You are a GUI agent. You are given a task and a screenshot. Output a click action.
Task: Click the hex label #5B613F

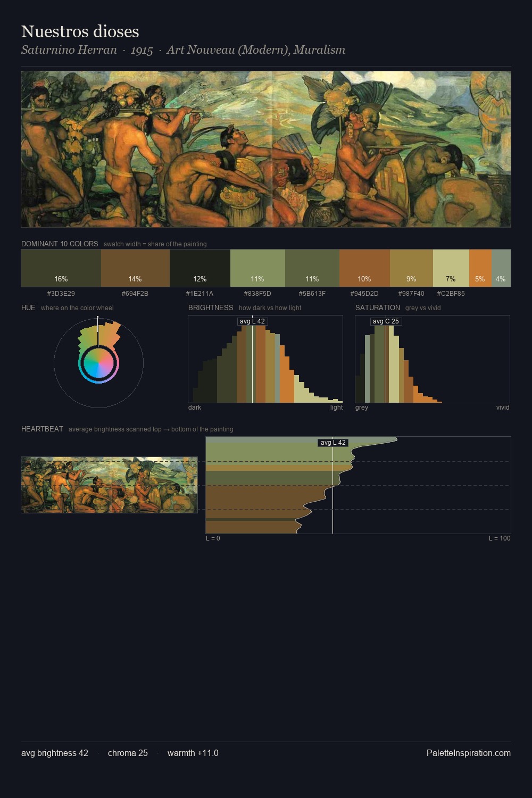[x=312, y=294]
